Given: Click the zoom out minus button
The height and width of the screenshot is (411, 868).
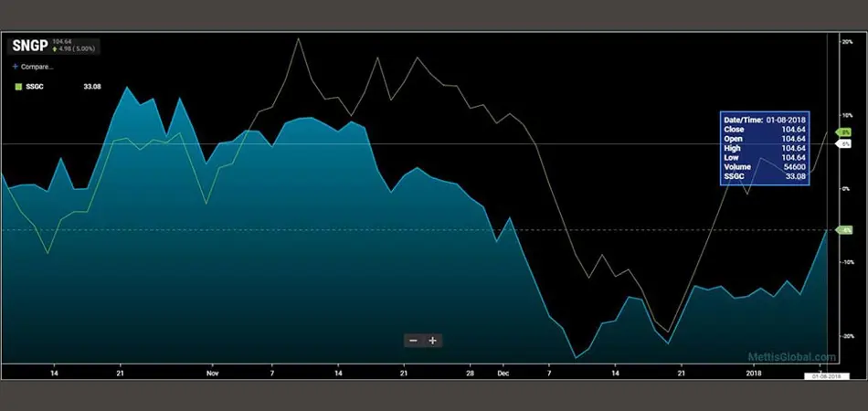Looking at the screenshot, I should coord(413,340).
